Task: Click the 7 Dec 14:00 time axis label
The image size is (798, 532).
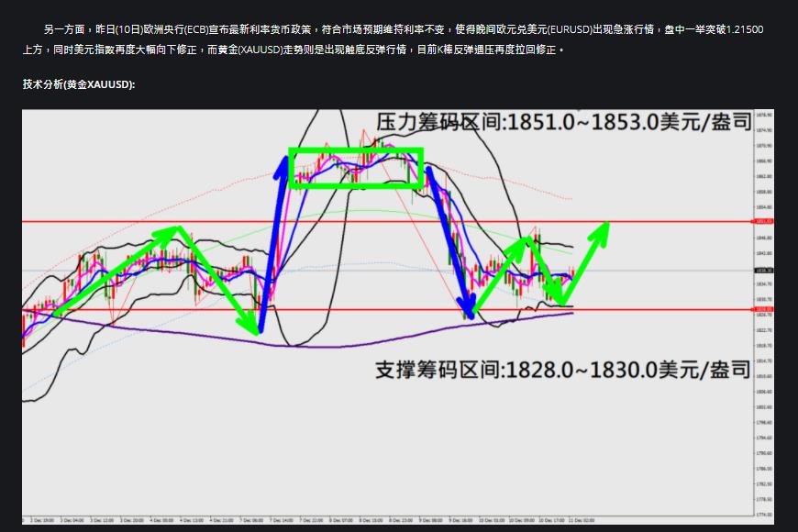Action: (x=282, y=520)
